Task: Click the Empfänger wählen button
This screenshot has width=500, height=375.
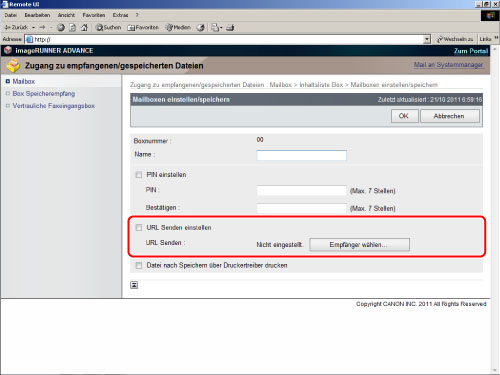Action: point(359,245)
